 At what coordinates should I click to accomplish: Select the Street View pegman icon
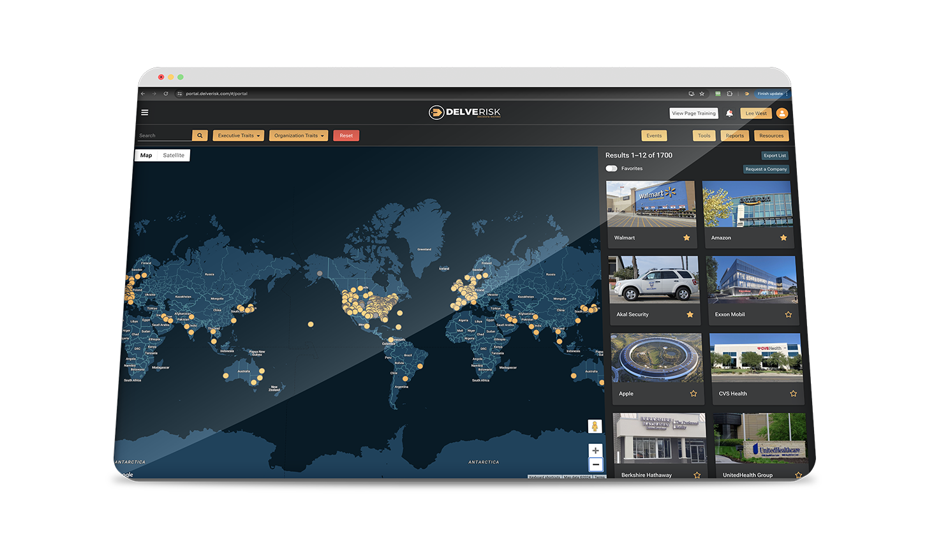[x=593, y=425]
